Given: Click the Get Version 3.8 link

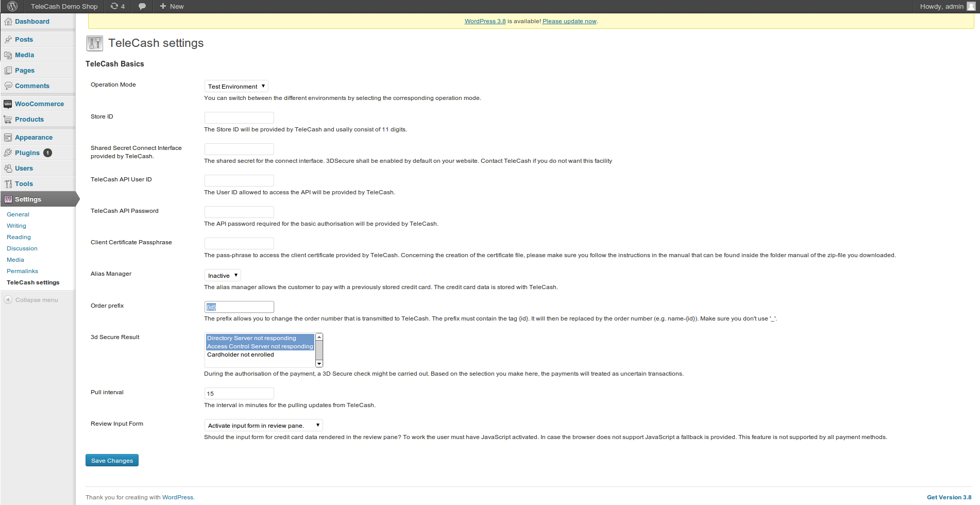Looking at the screenshot, I should click(949, 497).
